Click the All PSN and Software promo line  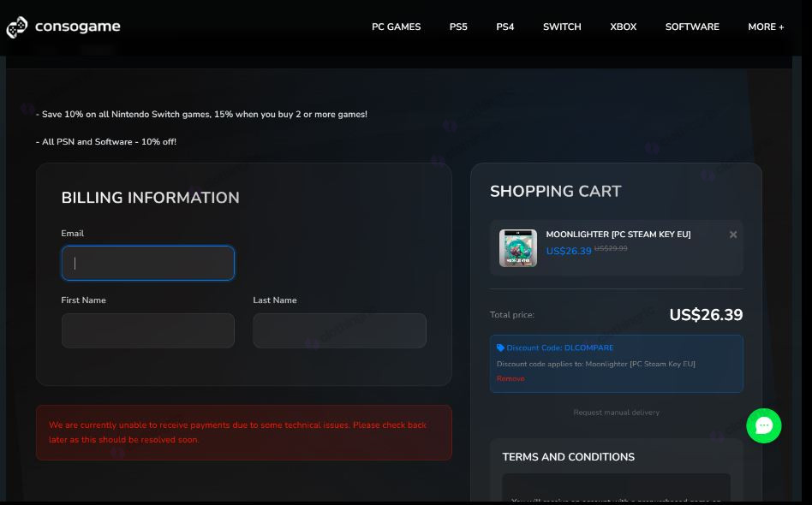pos(106,142)
